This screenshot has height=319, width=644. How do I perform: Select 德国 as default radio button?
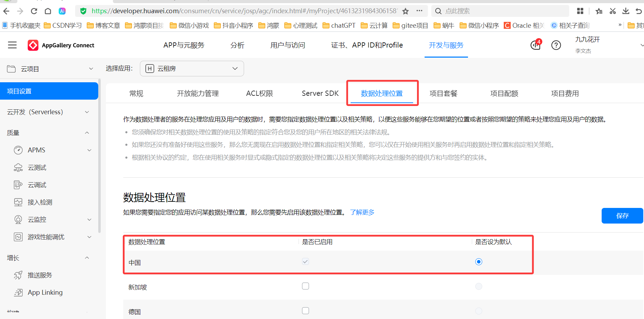coord(479,311)
